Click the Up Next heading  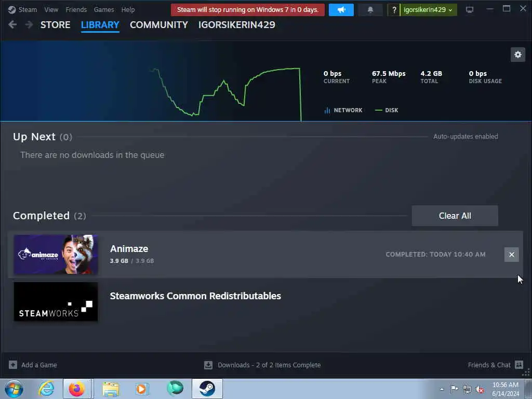click(x=34, y=137)
